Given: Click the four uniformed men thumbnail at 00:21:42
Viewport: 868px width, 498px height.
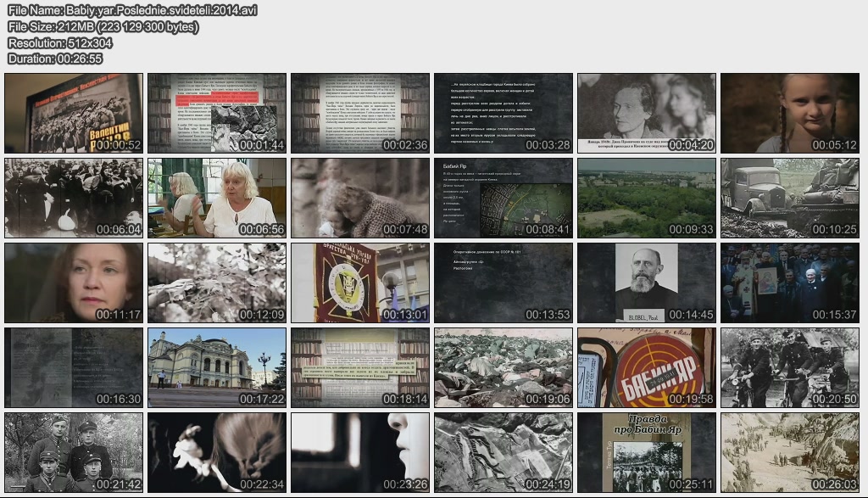Looking at the screenshot, I should pyautogui.click(x=74, y=453).
